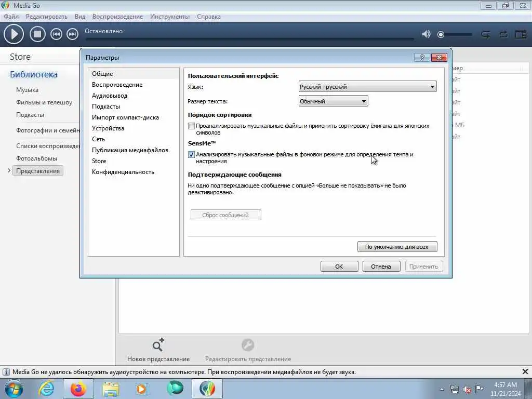This screenshot has width=532, height=399.
Task: Open Фотографии и семейн... in the sidebar
Action: tap(47, 130)
